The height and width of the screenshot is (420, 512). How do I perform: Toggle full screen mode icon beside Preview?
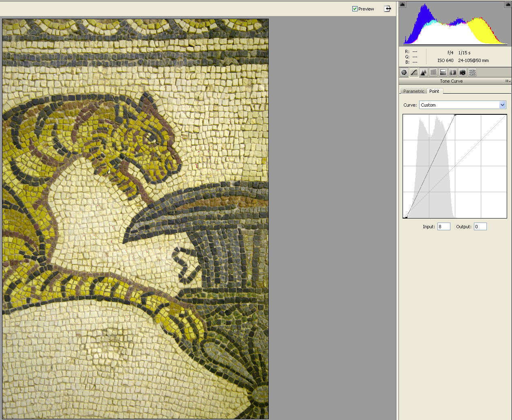(388, 9)
